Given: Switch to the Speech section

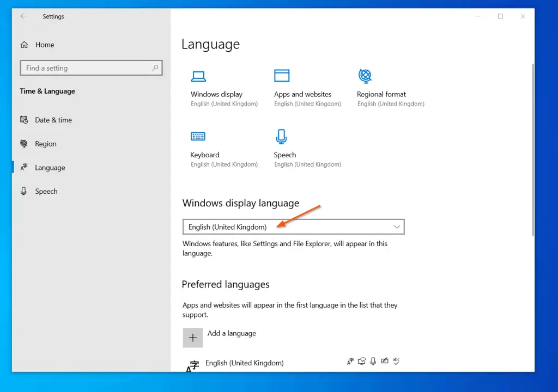Looking at the screenshot, I should click(x=46, y=191).
